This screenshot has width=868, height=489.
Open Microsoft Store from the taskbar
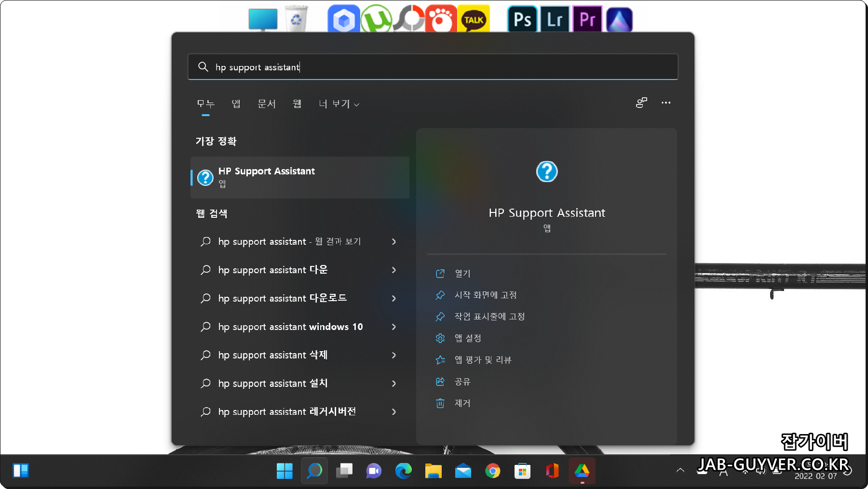523,471
